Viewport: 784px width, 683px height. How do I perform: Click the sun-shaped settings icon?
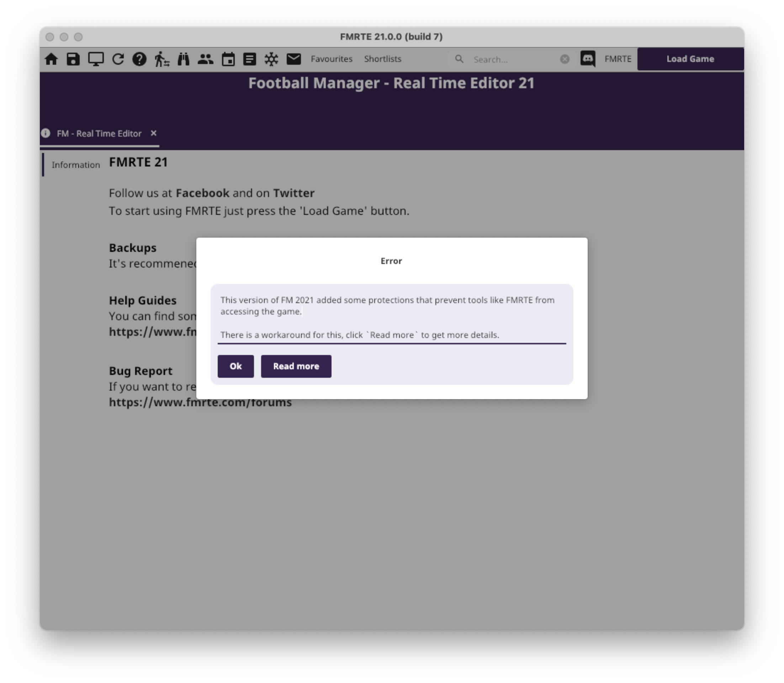pyautogui.click(x=271, y=59)
